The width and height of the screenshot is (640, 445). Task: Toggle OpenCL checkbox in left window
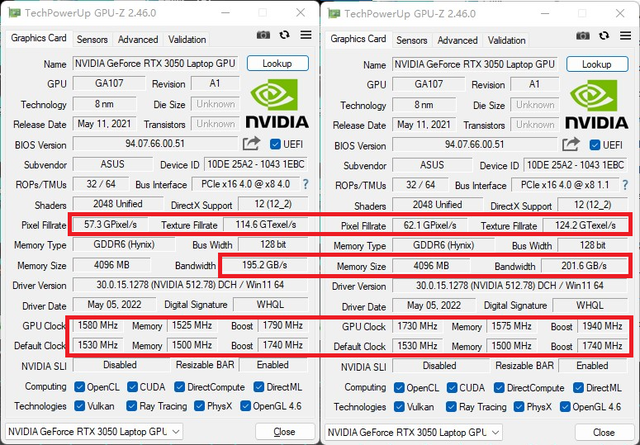tap(80, 387)
